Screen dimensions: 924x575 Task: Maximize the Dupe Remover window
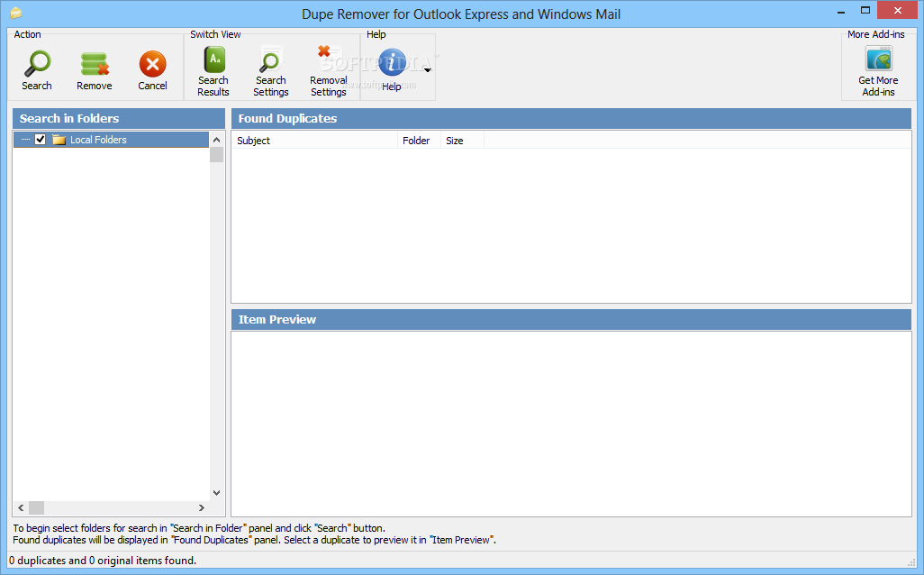coord(865,11)
